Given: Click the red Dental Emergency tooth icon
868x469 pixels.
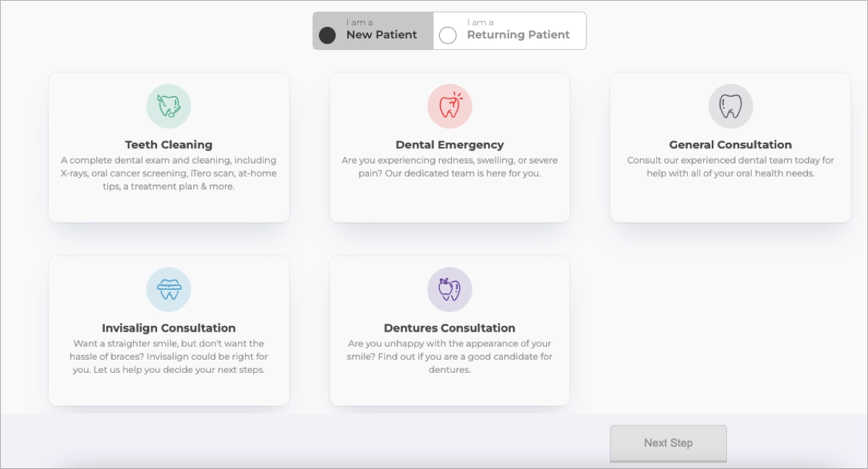Looking at the screenshot, I should (449, 106).
